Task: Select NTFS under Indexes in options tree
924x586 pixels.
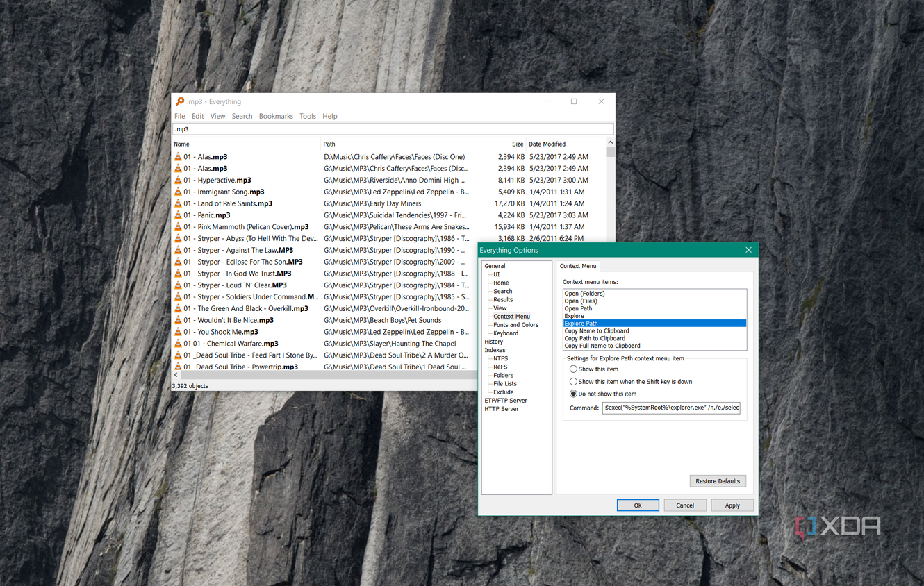Action: click(x=500, y=358)
